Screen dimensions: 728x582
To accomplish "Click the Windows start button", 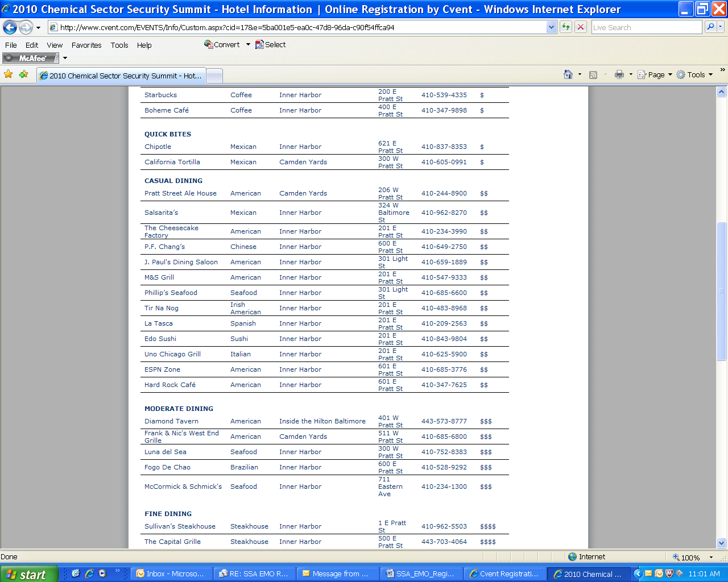I will click(29, 574).
